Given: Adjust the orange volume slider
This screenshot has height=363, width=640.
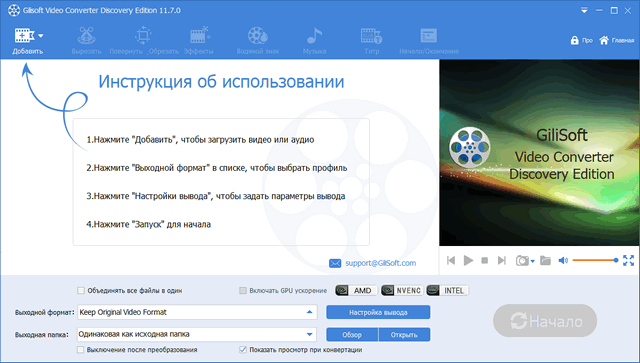Looking at the screenshot, I should pos(595,260).
